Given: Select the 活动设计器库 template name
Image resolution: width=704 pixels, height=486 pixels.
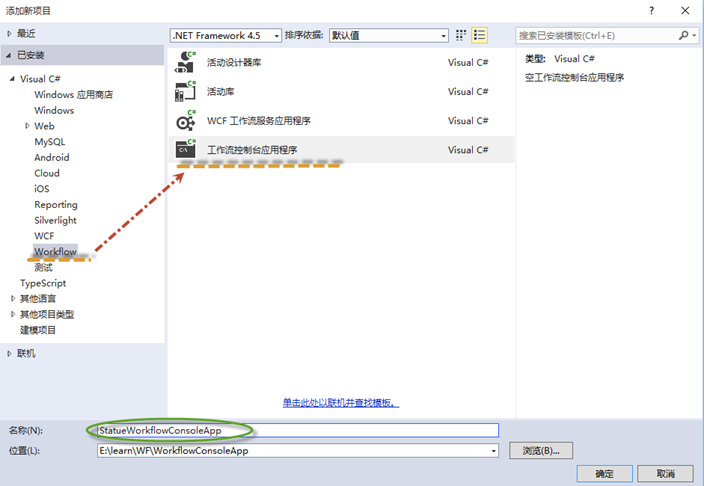Looking at the screenshot, I should coord(234,62).
